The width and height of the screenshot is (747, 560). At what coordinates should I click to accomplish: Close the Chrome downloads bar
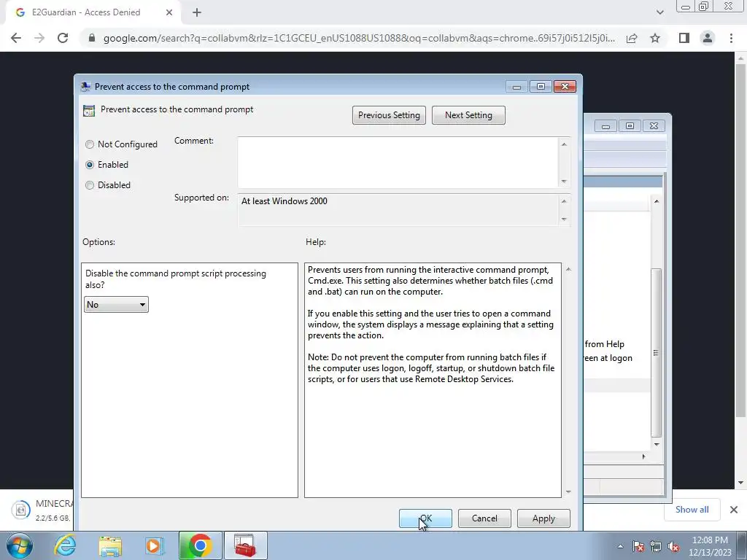734,510
